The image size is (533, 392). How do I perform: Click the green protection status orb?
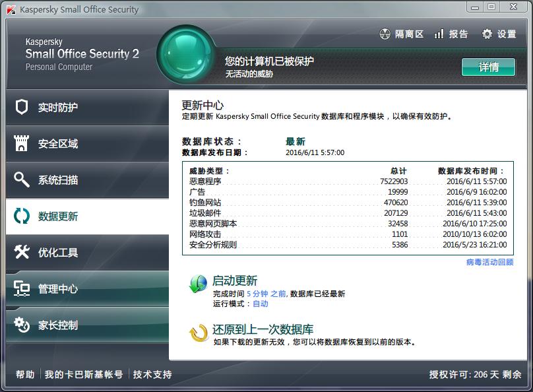185,55
